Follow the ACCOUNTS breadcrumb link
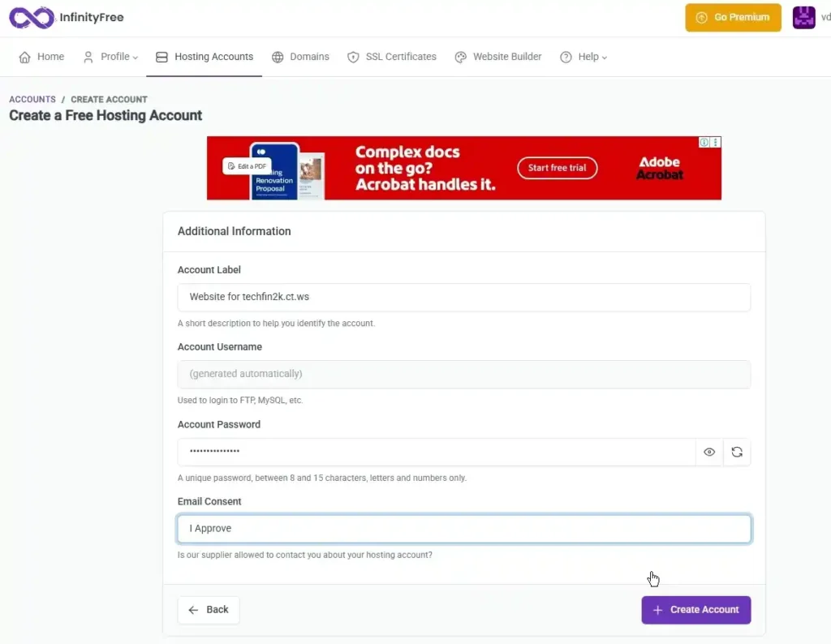831x644 pixels. 32,100
